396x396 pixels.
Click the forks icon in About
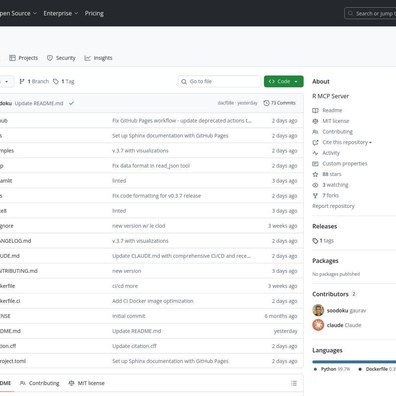(315, 195)
